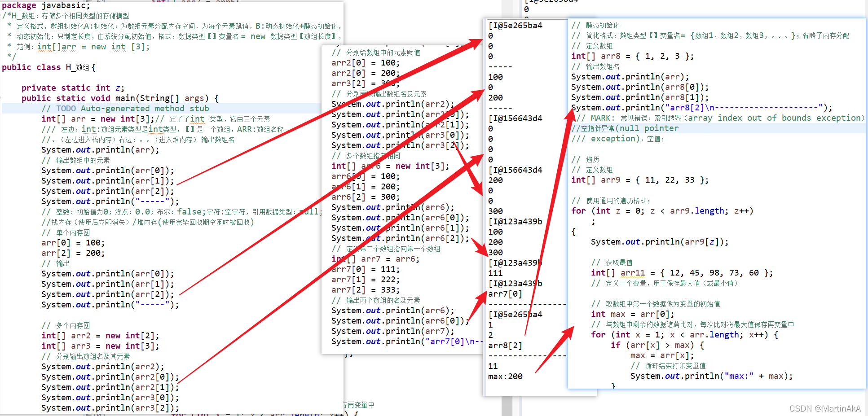868x416 pixels.
Task: Click 'int[] arr9 = { 11, 22, 33 };' declaration
Action: point(640,180)
